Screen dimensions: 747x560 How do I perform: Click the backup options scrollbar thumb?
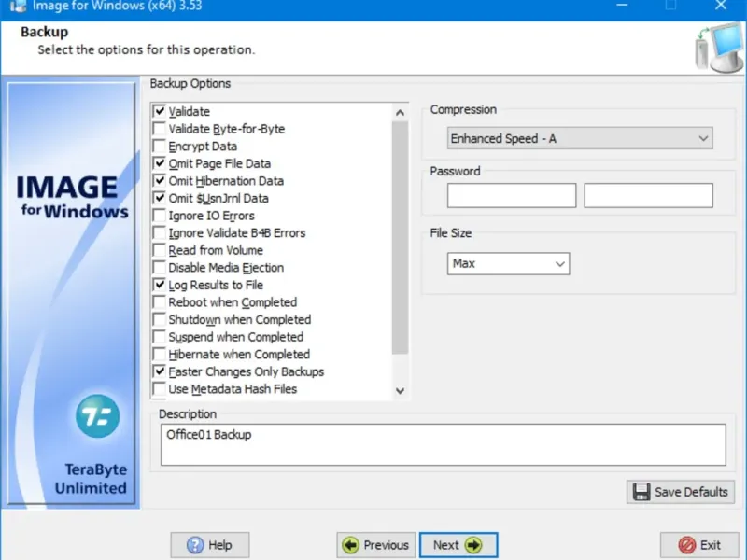click(401, 238)
